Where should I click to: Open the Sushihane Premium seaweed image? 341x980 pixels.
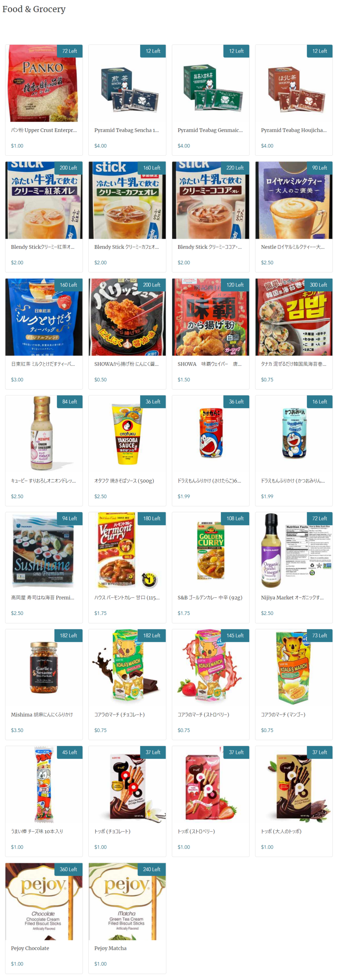44,550
